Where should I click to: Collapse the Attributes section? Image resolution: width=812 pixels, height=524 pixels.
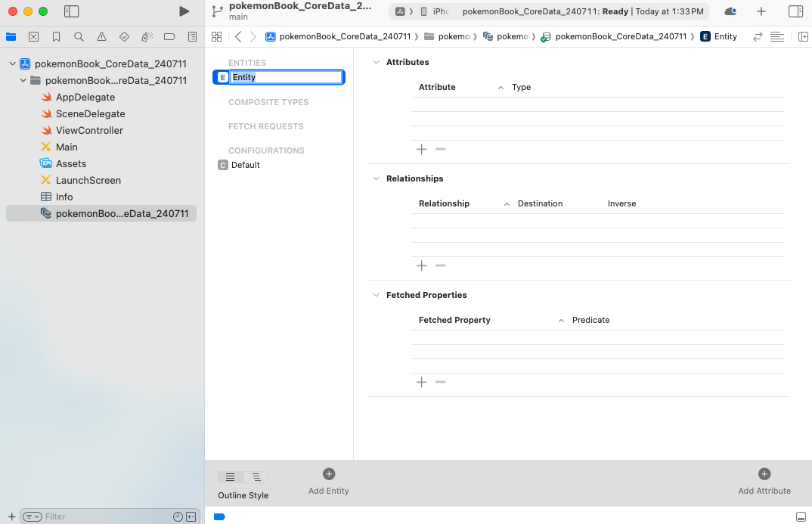point(376,62)
